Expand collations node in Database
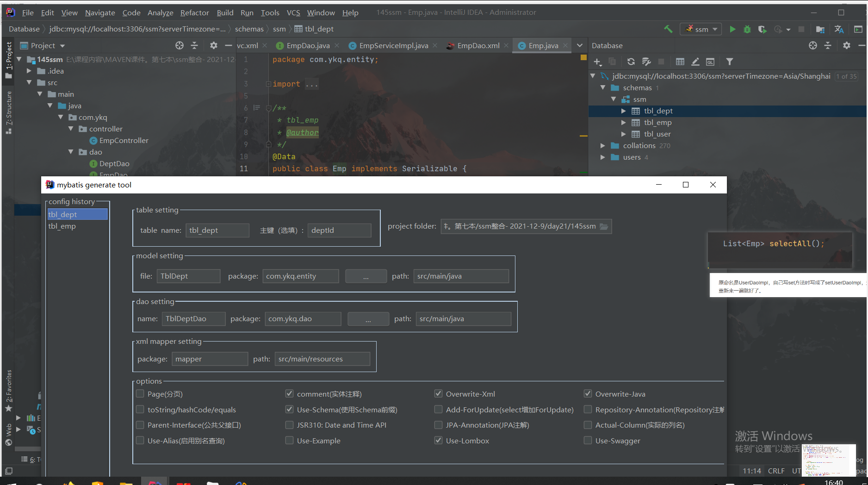 [602, 146]
